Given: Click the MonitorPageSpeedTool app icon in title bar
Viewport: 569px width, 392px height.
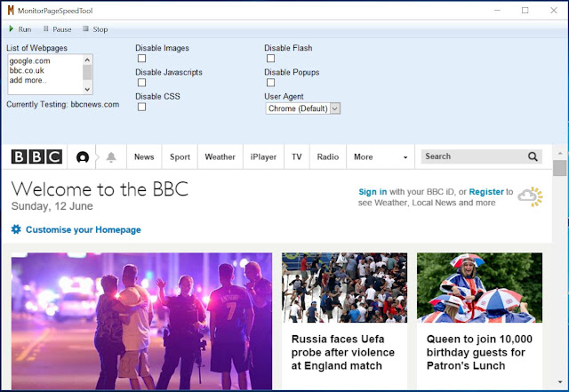Looking at the screenshot, I should tap(11, 11).
